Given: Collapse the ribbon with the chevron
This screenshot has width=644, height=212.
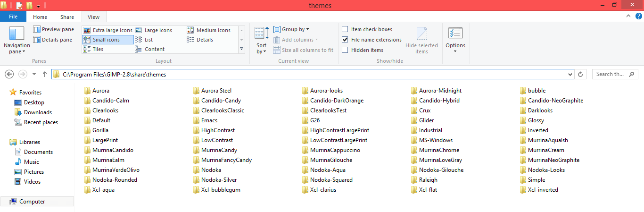Looking at the screenshot, I should click(628, 16).
